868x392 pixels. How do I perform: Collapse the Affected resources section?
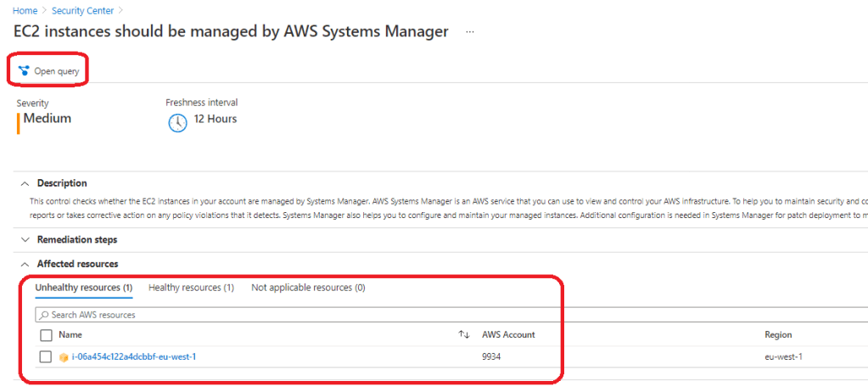pos(24,264)
